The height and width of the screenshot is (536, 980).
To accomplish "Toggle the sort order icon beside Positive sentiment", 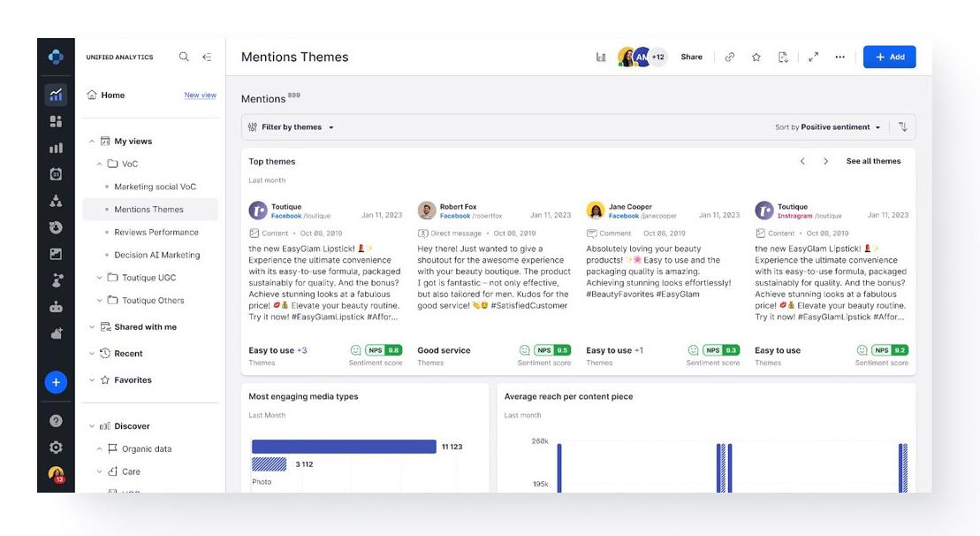I will (903, 127).
